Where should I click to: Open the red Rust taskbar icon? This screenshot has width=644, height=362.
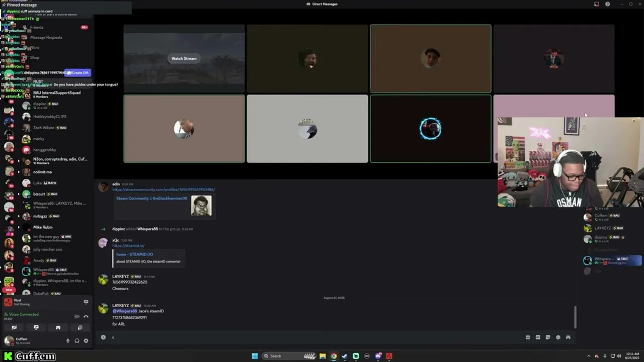pyautogui.click(x=389, y=356)
